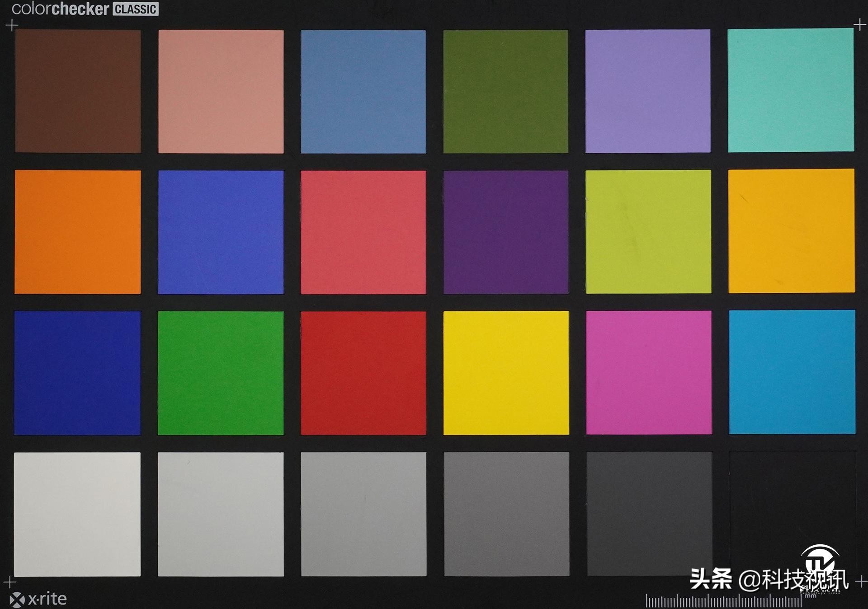Click the top-right registration cross mark
Viewport: 868px width, 609px height.
859,24
